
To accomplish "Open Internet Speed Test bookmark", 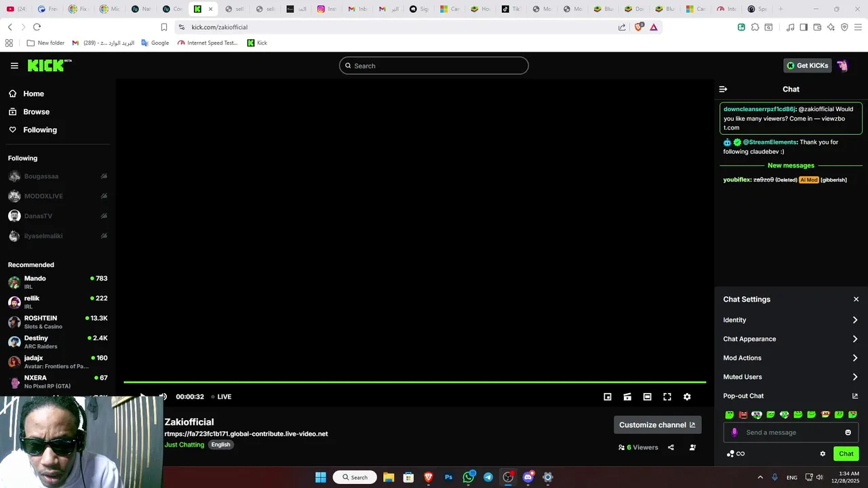I will [x=208, y=43].
